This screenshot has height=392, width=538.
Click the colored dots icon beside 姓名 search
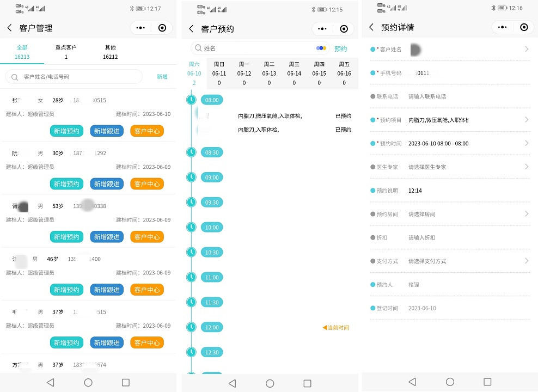coord(321,48)
